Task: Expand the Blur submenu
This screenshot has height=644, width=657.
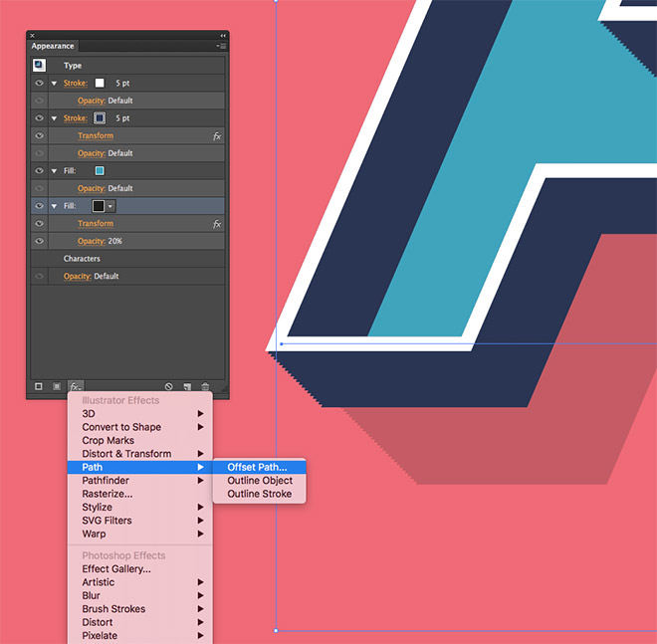Action: pos(140,596)
